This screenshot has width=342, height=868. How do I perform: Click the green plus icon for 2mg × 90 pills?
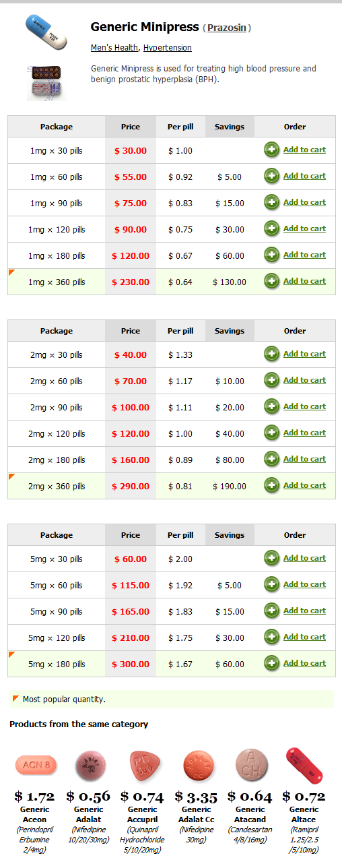coord(272,407)
